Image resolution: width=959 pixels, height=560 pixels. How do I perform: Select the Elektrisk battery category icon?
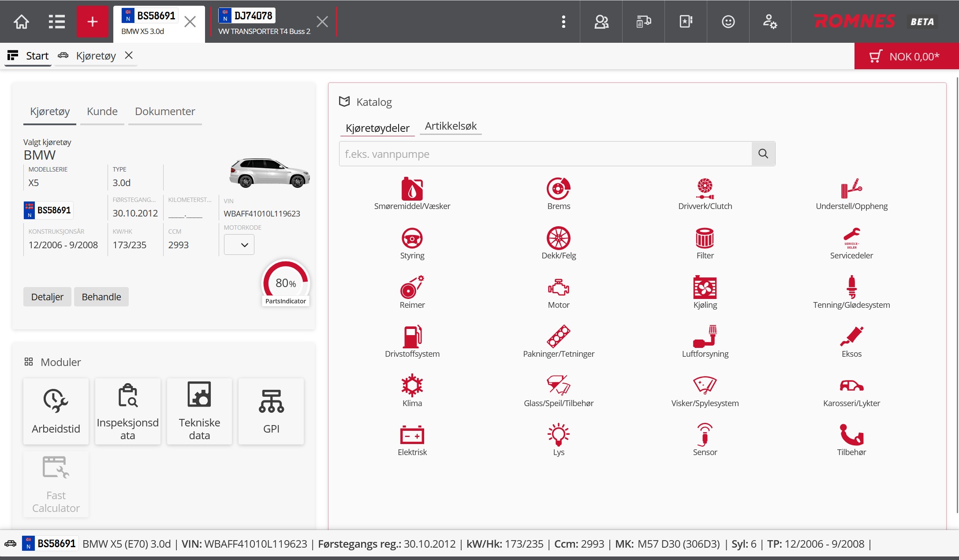(x=412, y=435)
